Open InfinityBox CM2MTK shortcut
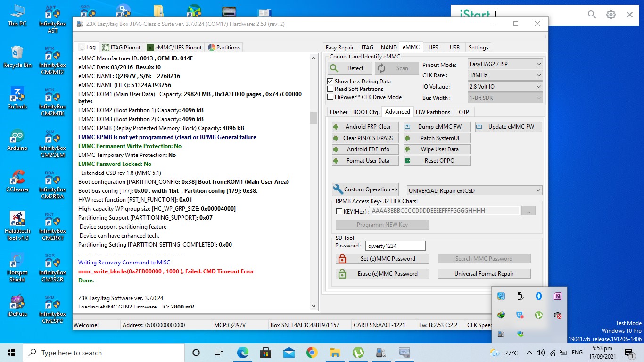The height and width of the screenshot is (362, 644). click(52, 102)
